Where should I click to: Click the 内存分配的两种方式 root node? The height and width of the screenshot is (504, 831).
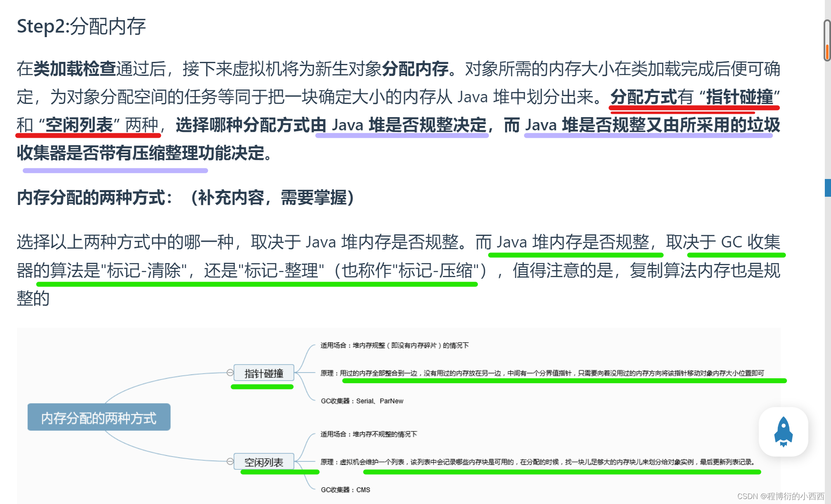tap(99, 417)
